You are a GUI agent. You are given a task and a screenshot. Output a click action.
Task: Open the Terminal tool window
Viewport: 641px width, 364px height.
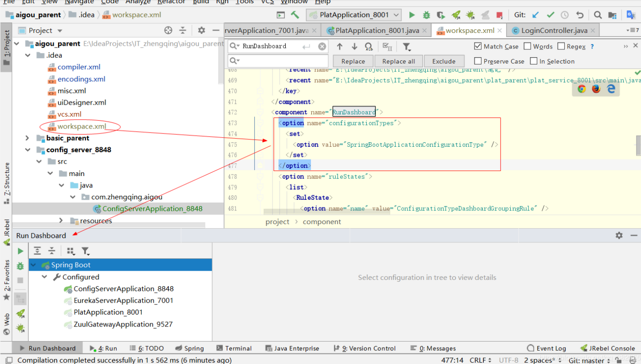[234, 348]
